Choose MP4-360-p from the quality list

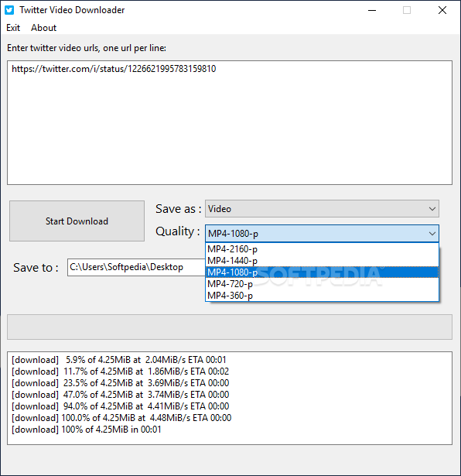[322, 296]
